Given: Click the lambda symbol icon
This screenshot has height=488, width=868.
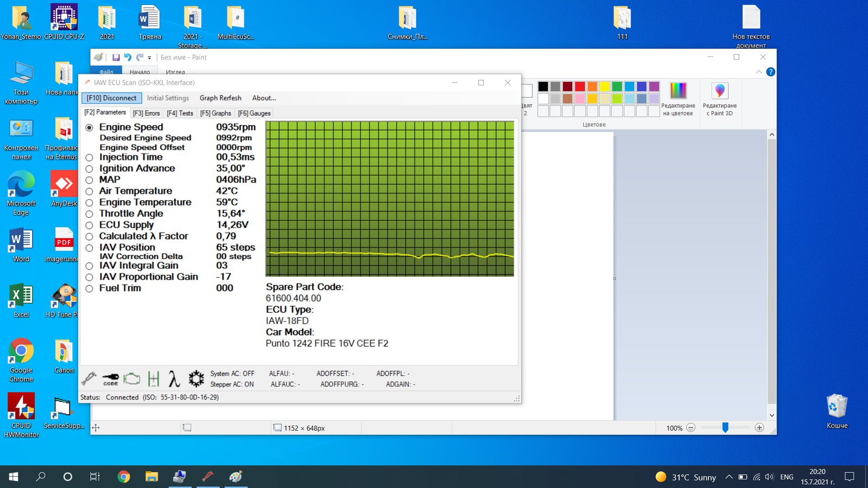Looking at the screenshot, I should (x=174, y=378).
